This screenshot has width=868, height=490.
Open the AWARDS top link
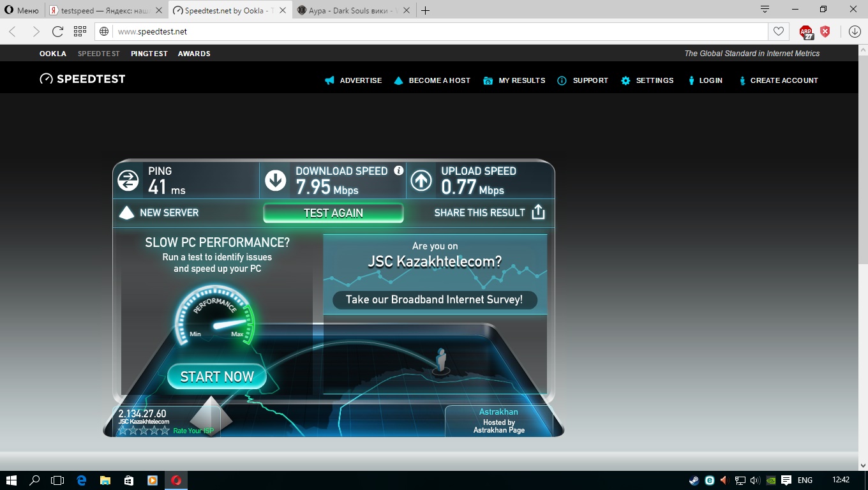(x=194, y=54)
